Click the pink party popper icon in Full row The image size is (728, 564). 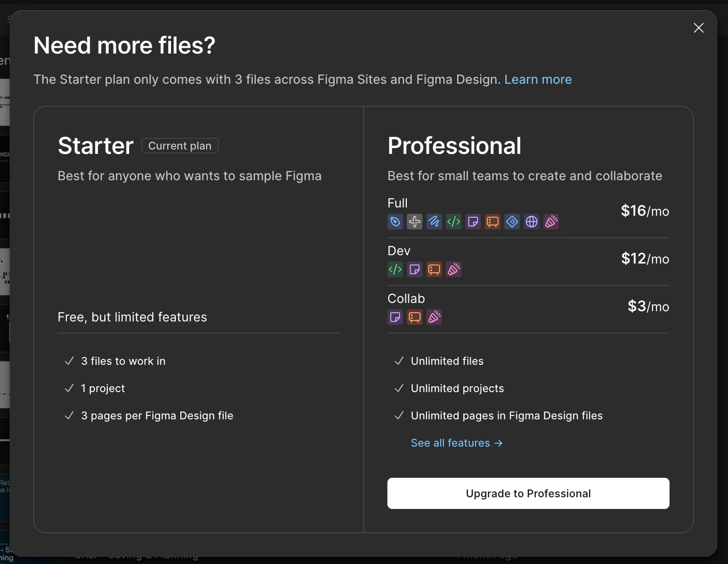tap(551, 222)
